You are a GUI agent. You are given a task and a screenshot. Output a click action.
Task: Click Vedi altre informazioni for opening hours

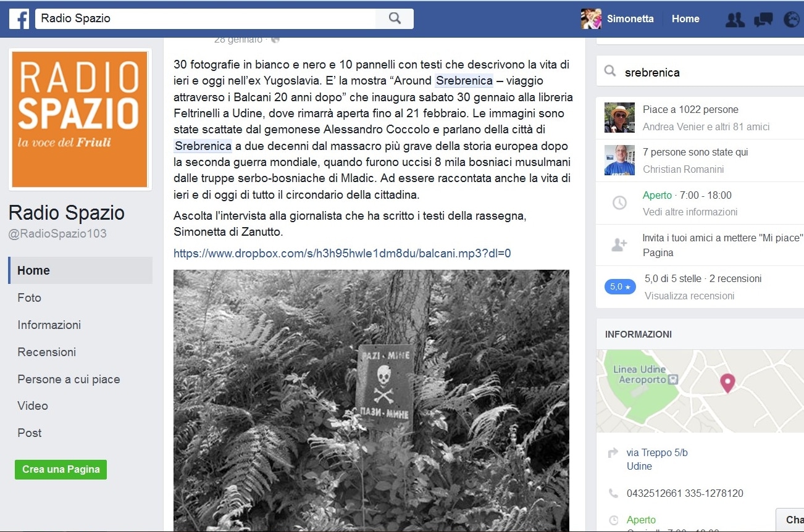(x=690, y=212)
